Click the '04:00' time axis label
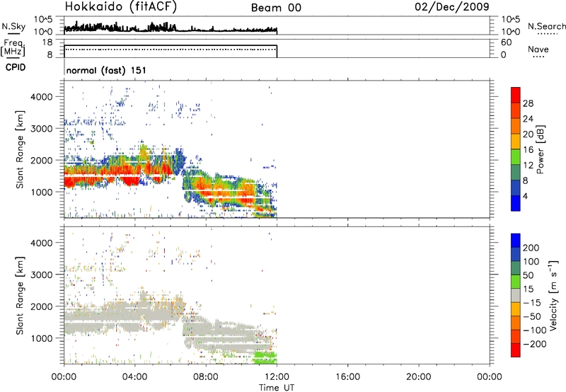Image resolution: width=566 pixels, height=392 pixels. (135, 377)
